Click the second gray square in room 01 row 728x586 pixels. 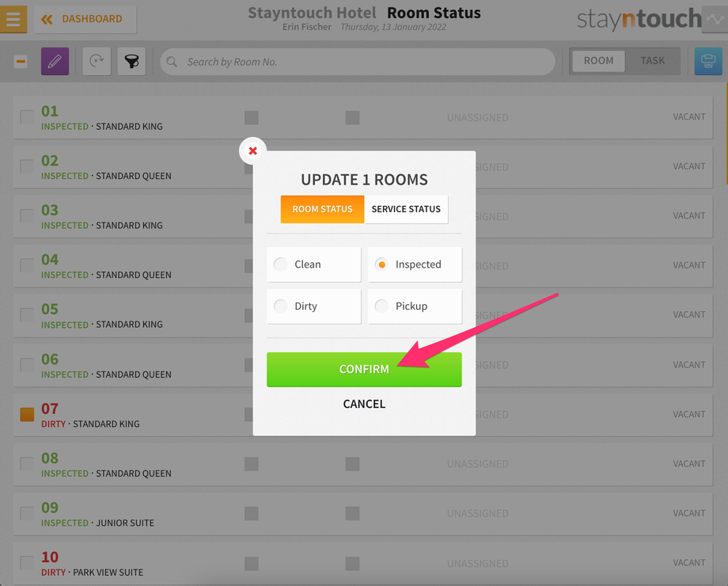(x=352, y=117)
